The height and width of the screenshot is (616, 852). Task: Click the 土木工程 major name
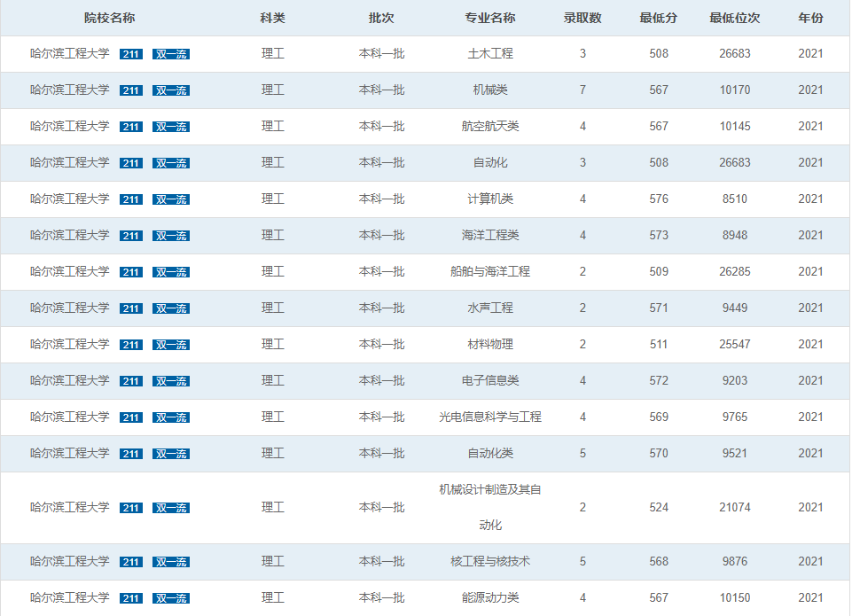490,53
